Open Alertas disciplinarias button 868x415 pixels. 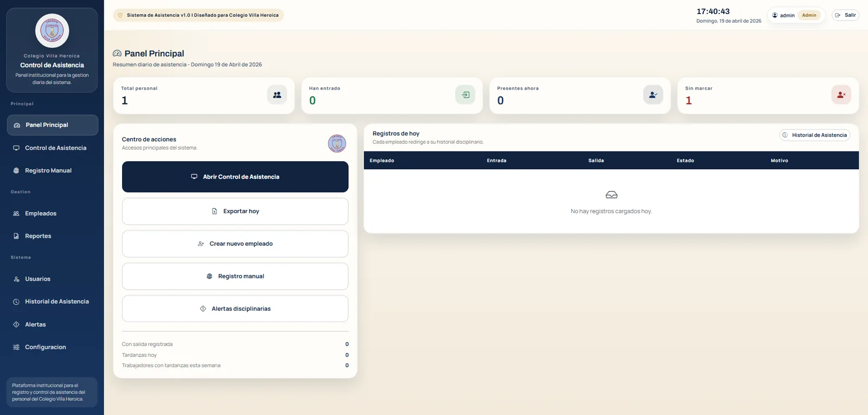[235, 309]
